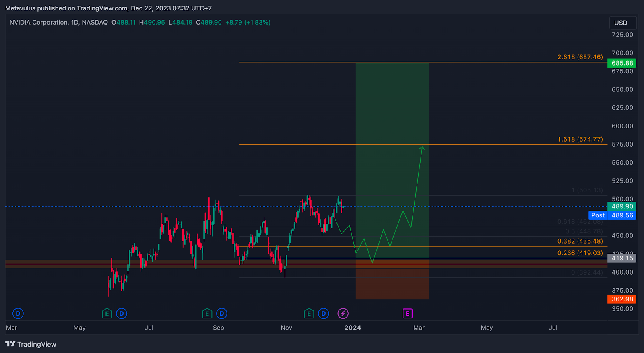Select the 0.382 (435.48) Fibonacci label
The width and height of the screenshot is (644, 353).
click(x=580, y=242)
